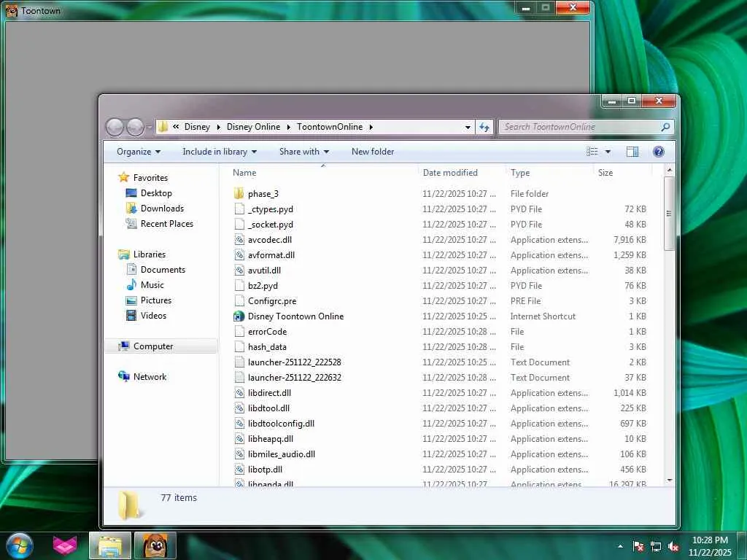The width and height of the screenshot is (747, 560).
Task: Select the Computer icon in sidebar
Action: coord(124,346)
